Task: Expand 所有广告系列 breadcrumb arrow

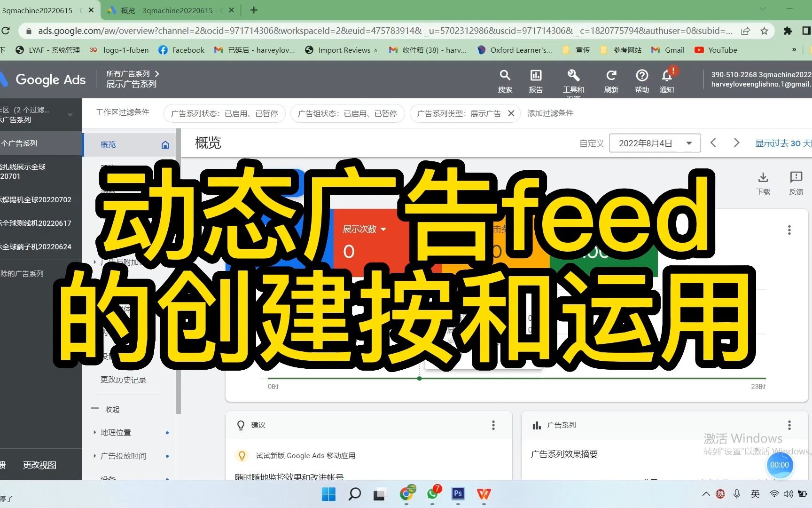Action: (157, 73)
